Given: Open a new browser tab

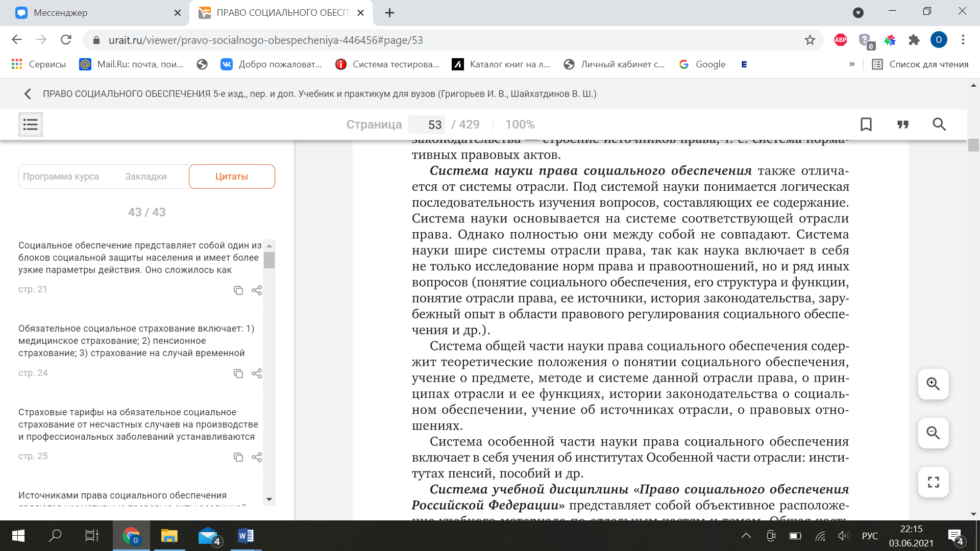Looking at the screenshot, I should [389, 13].
